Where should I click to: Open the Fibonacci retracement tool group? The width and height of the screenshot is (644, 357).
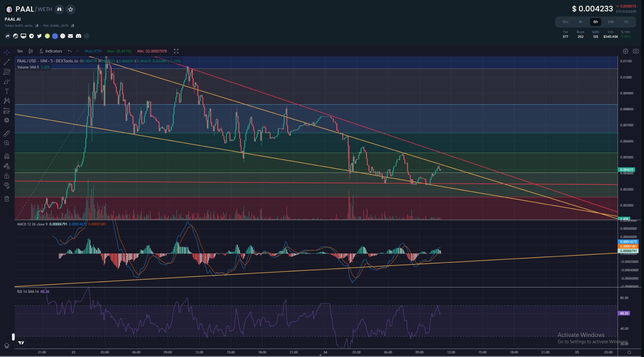[x=7, y=72]
